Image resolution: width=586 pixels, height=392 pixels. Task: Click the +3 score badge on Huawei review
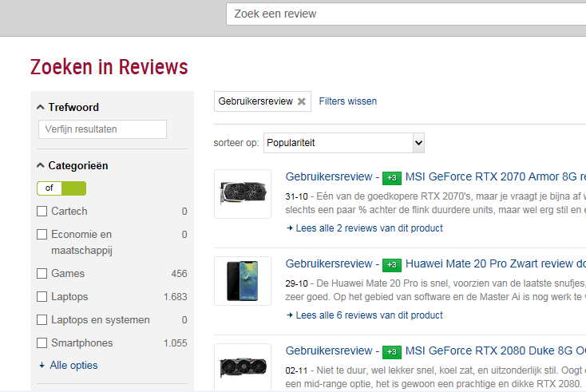coord(392,265)
